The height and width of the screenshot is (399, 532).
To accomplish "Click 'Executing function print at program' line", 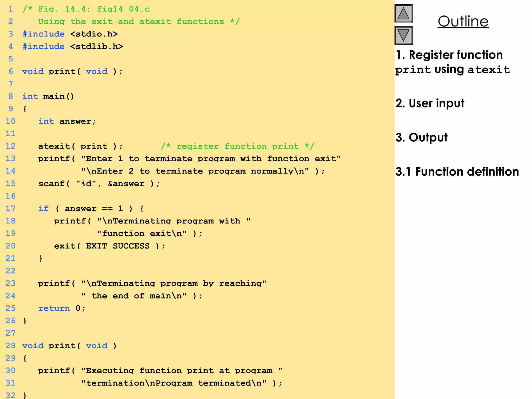I will pyautogui.click(x=160, y=371).
